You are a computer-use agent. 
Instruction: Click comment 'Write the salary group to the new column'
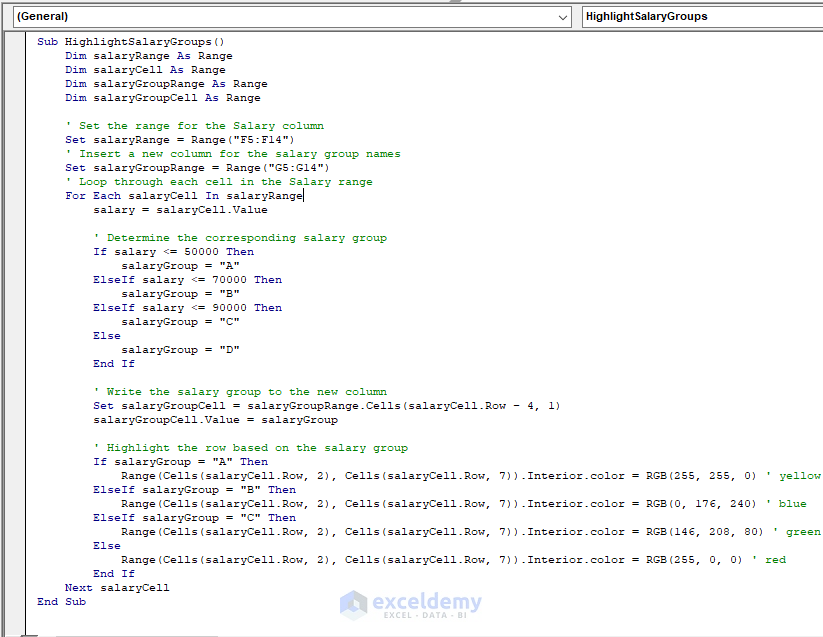(x=240, y=392)
